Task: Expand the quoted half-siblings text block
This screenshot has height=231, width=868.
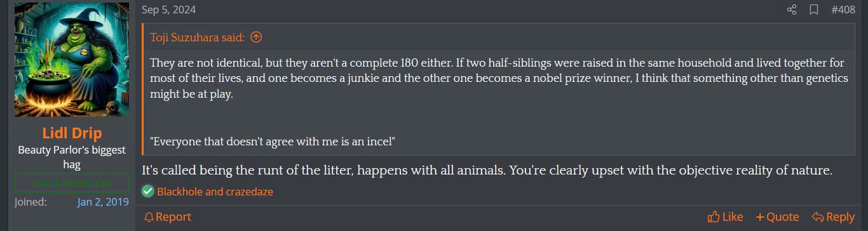Action: click(x=499, y=78)
